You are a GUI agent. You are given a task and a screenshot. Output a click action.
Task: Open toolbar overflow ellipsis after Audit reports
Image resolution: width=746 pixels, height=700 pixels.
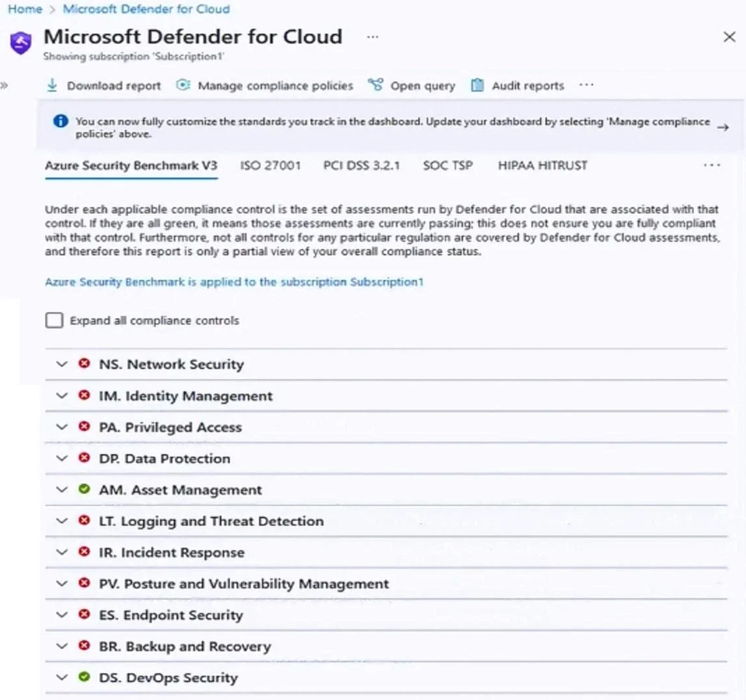pyautogui.click(x=586, y=84)
